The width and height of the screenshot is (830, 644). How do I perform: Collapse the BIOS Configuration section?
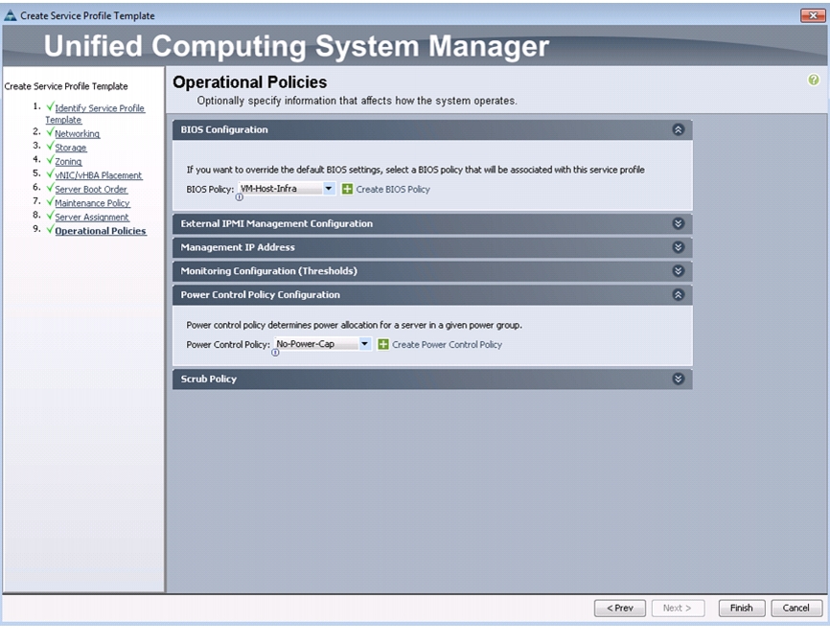coord(678,129)
